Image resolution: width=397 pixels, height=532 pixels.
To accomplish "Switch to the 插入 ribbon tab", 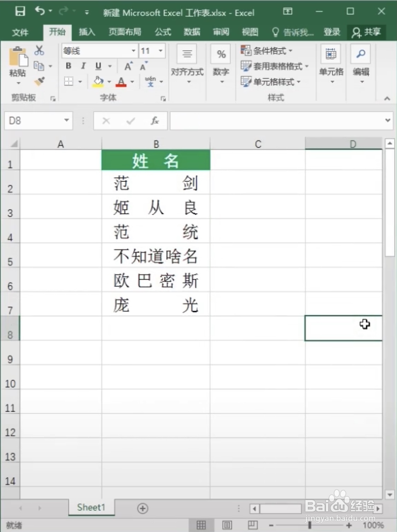I will (x=87, y=32).
